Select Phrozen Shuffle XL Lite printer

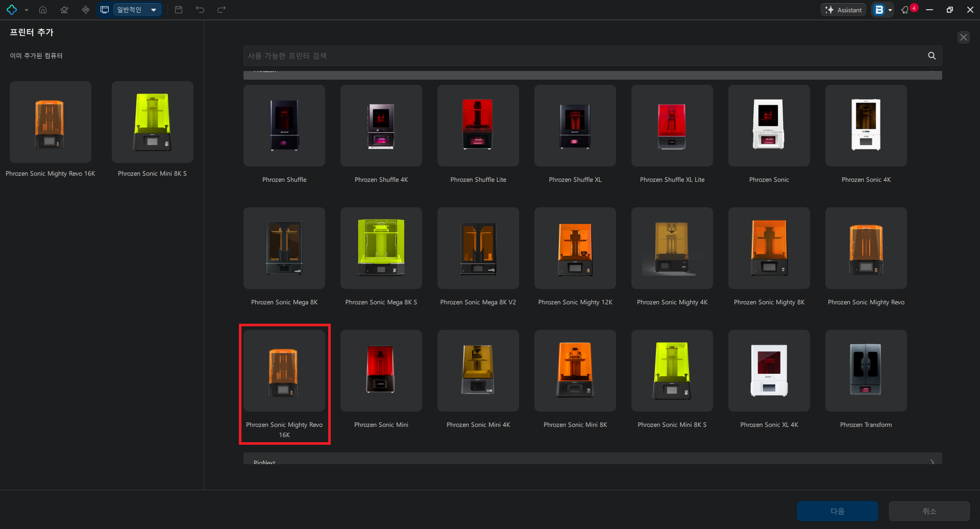pyautogui.click(x=672, y=126)
